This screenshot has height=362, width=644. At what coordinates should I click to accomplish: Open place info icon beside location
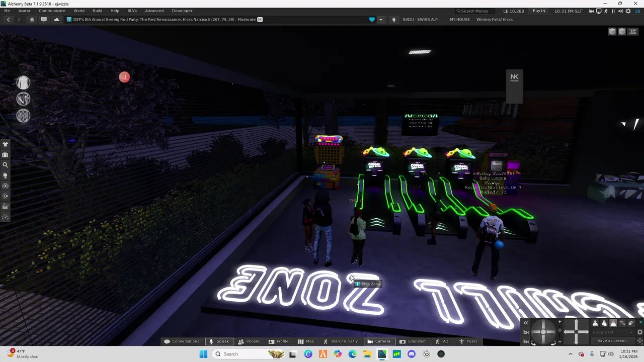(69, 20)
